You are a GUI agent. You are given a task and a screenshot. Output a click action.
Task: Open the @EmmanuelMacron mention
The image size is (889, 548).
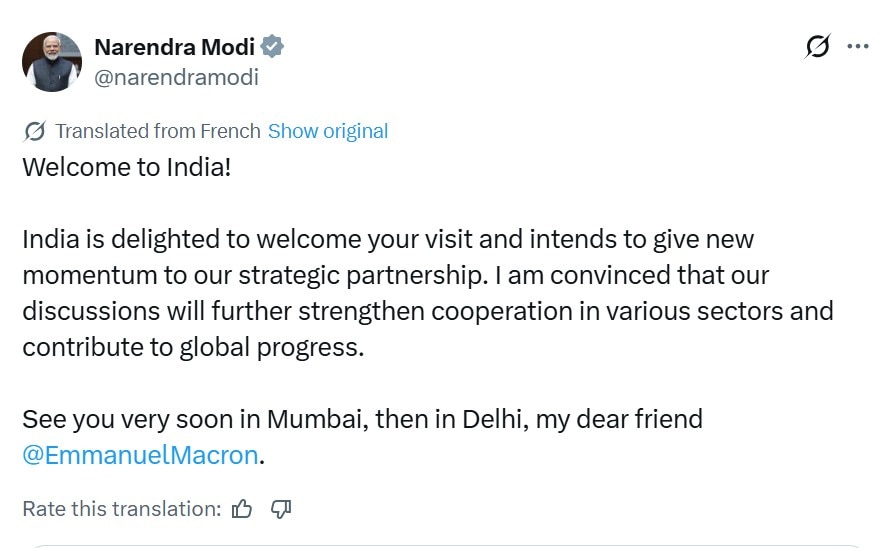click(140, 456)
